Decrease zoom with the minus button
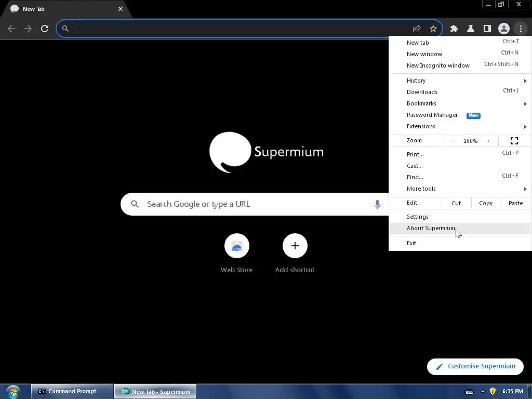Screen dimensions: 532x399 tap(452, 141)
